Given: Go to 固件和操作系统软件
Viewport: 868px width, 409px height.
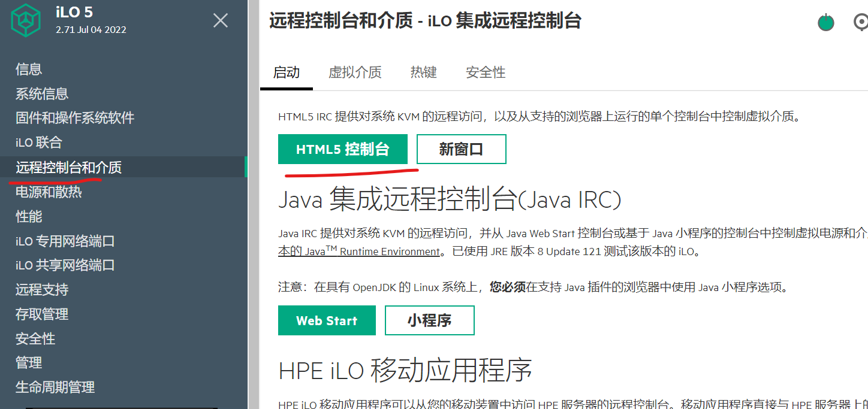Looking at the screenshot, I should pos(75,118).
